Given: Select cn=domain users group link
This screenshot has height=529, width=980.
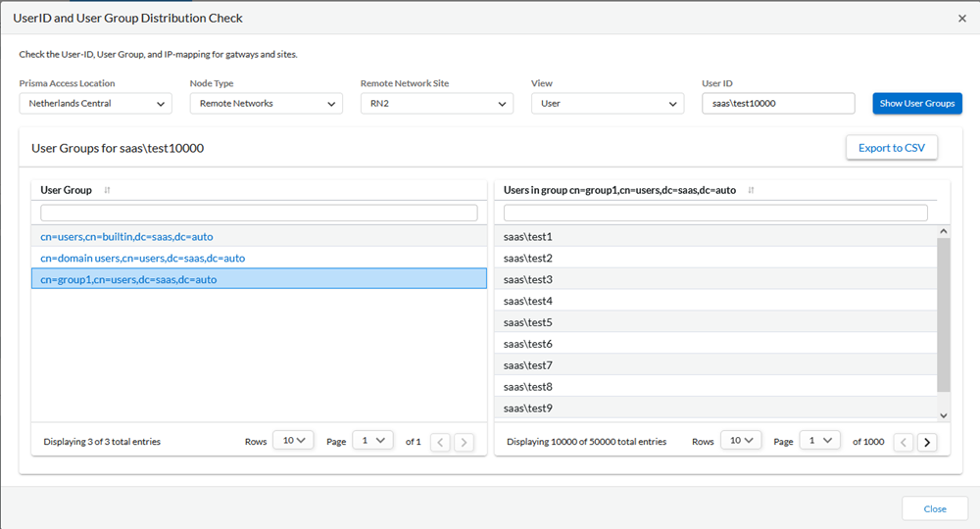Looking at the screenshot, I should click(x=143, y=259).
